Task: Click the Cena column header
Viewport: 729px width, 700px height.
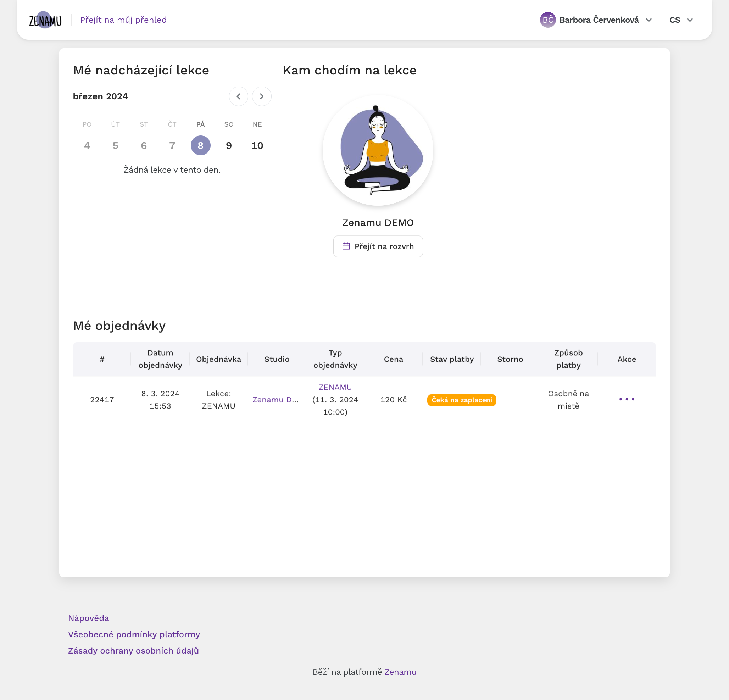Action: (x=394, y=359)
